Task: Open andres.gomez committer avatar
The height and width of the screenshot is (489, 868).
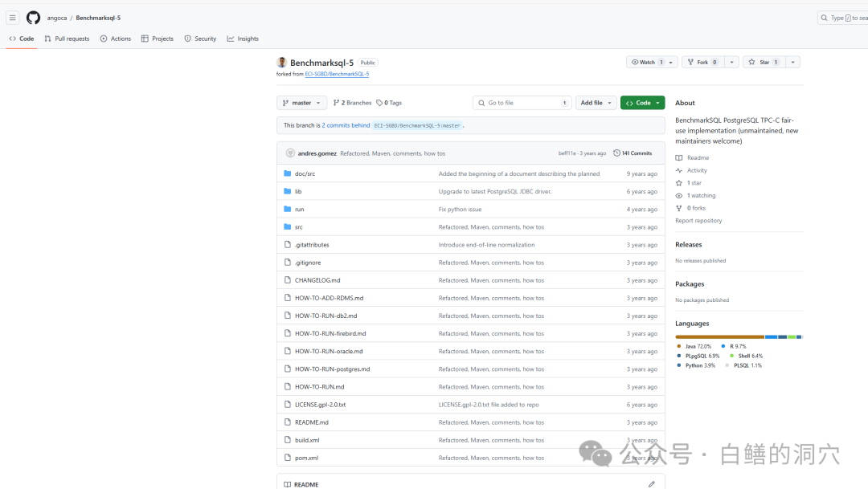Action: click(x=290, y=153)
